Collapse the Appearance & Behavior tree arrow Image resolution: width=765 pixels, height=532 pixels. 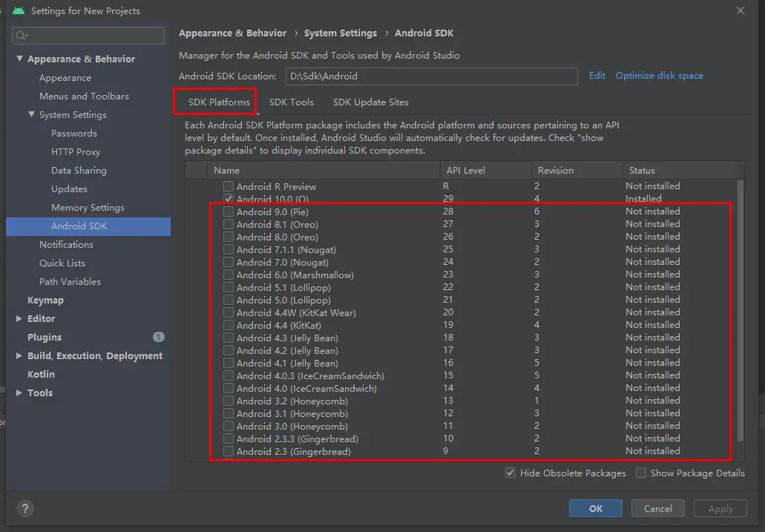tap(19, 59)
